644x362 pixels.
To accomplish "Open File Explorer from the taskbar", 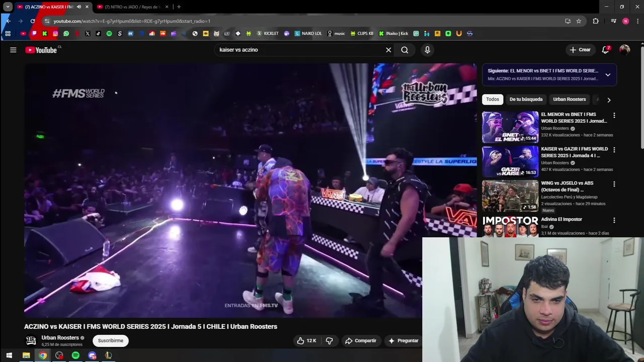I will (x=26, y=355).
